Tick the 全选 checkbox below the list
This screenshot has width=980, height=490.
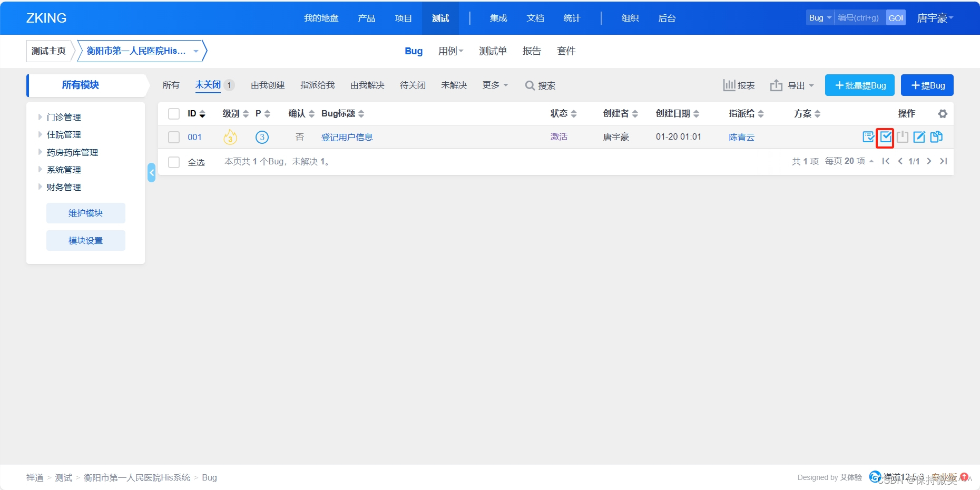tap(174, 162)
